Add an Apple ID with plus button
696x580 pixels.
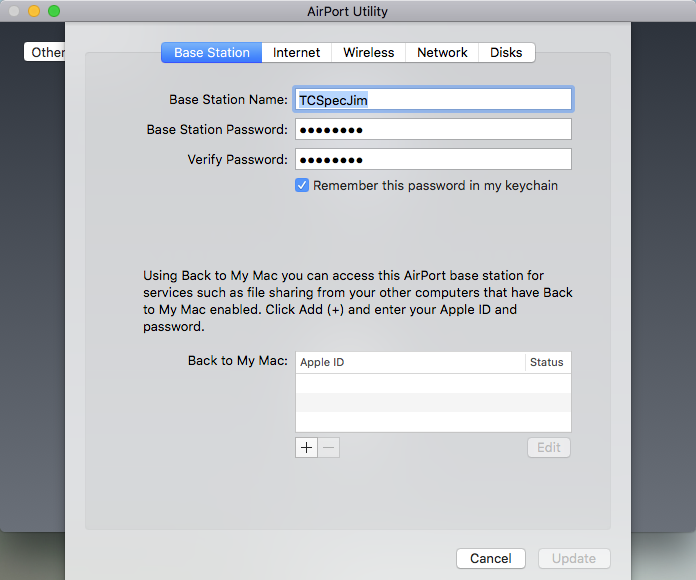(x=306, y=447)
